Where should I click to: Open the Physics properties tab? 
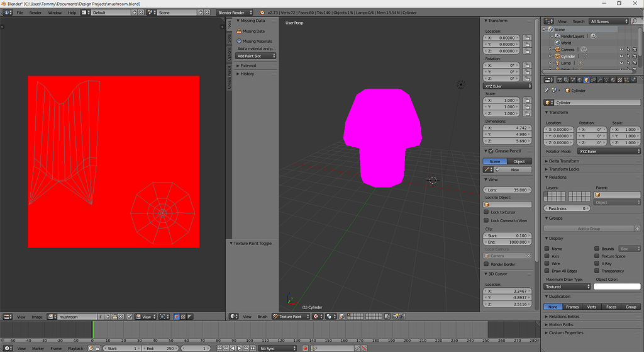click(x=633, y=80)
